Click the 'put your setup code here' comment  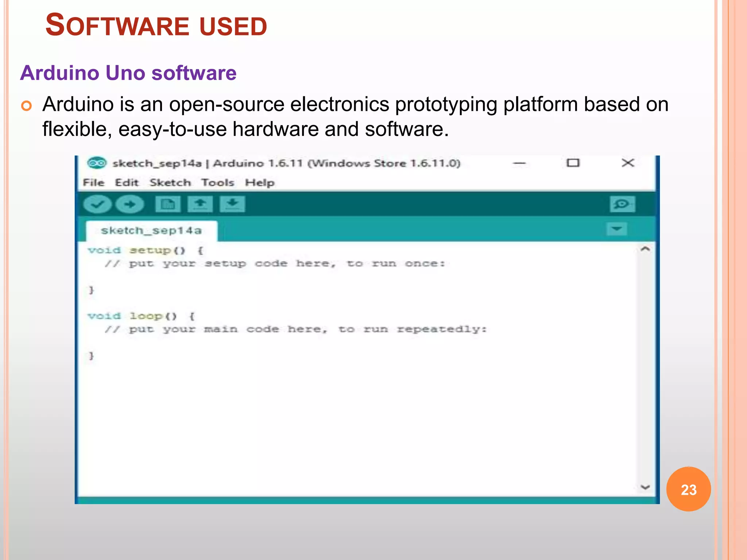pyautogui.click(x=275, y=264)
